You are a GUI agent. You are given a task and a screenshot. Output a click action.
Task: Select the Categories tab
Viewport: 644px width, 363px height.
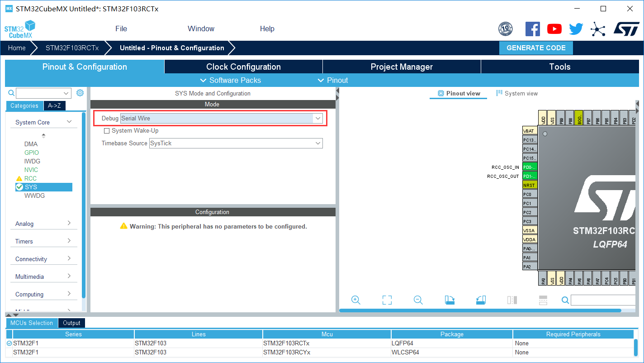[24, 105]
